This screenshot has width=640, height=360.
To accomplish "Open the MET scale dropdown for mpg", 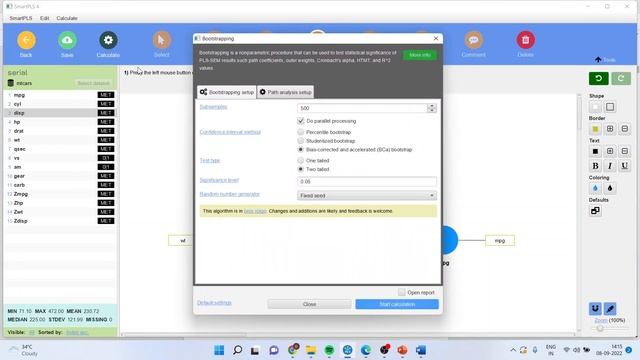I will click(106, 95).
